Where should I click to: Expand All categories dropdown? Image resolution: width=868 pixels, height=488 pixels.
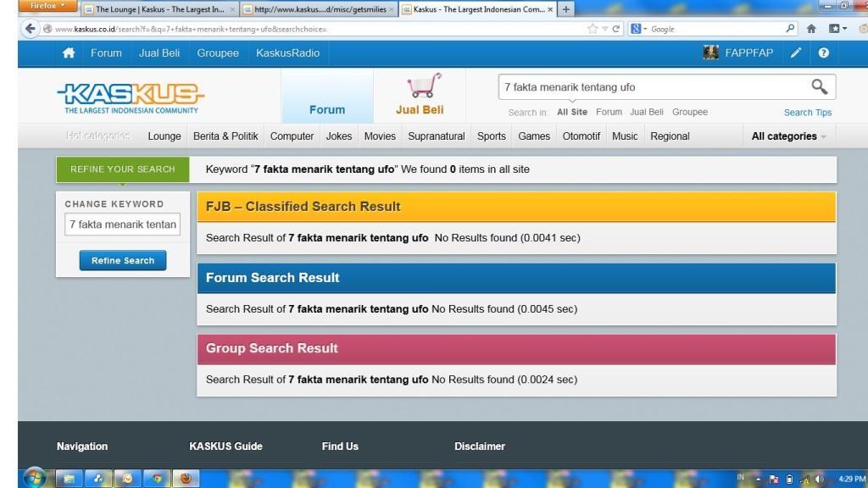(x=789, y=136)
